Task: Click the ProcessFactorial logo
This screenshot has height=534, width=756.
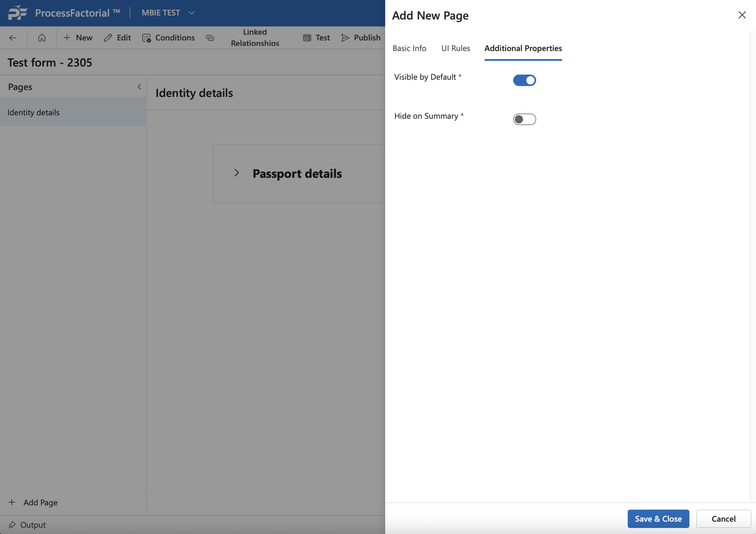Action: click(18, 13)
